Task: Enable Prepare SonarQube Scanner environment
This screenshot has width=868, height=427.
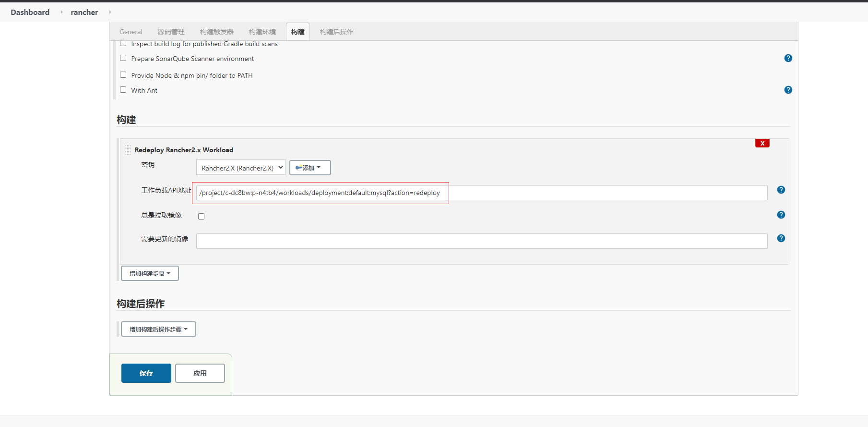Action: (123, 58)
